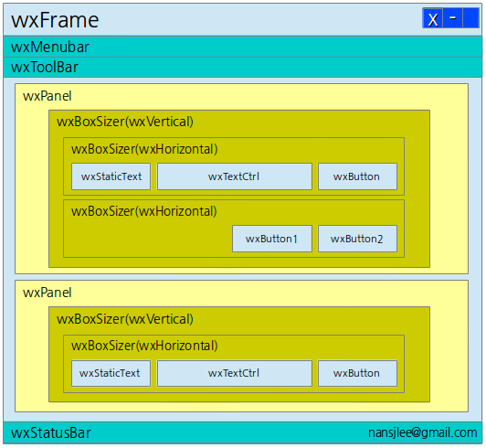Click wxBoxSizer(wxHorizontal) label in lower panel
The image size is (486, 448).
coord(144,346)
